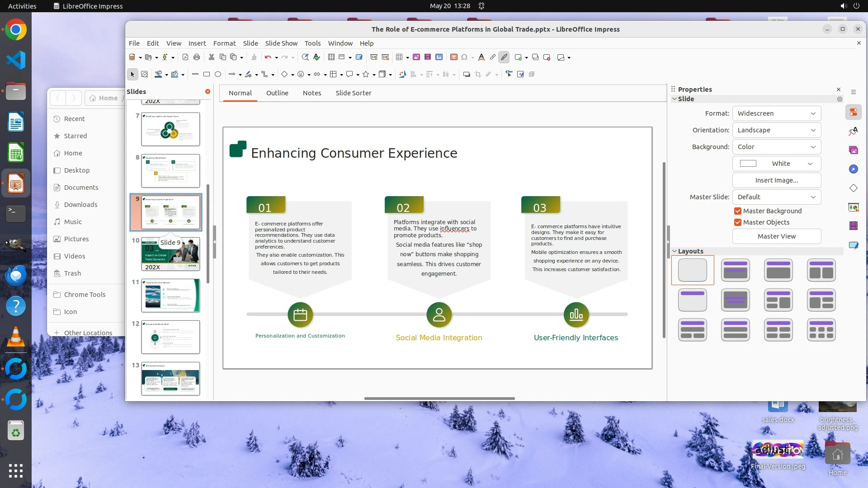Click the Insert Text Box icon
The width and height of the screenshot is (868, 488).
pyautogui.click(x=453, y=57)
